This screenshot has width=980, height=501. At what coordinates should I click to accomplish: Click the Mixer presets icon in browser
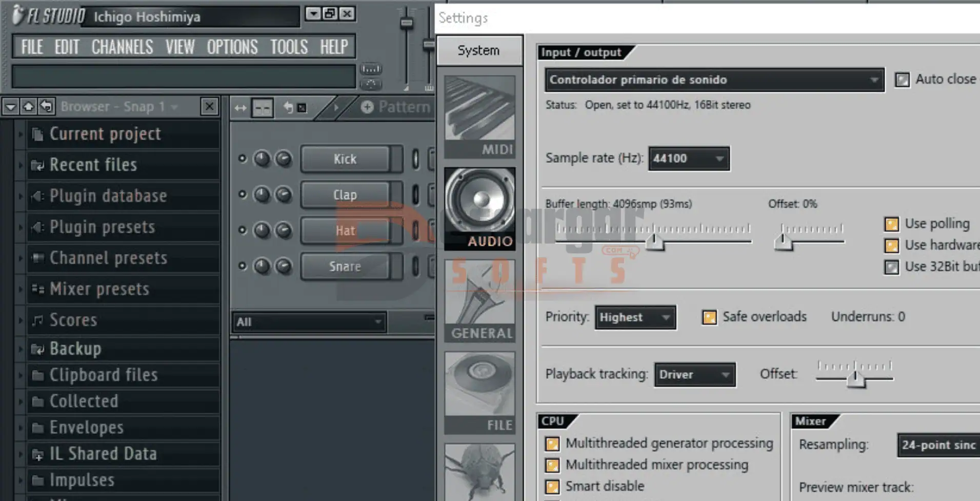(37, 289)
